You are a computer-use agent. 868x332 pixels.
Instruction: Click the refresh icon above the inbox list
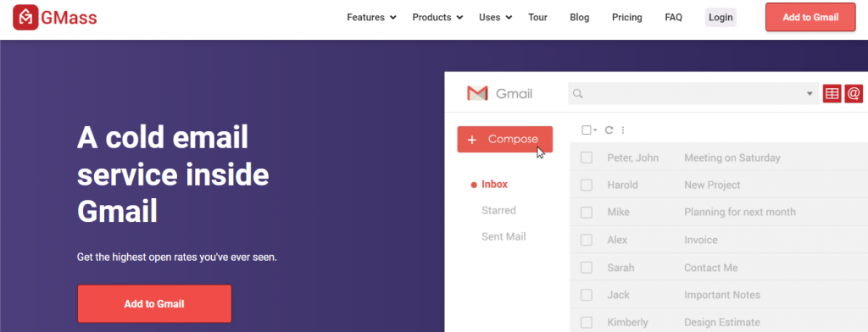[x=609, y=130]
